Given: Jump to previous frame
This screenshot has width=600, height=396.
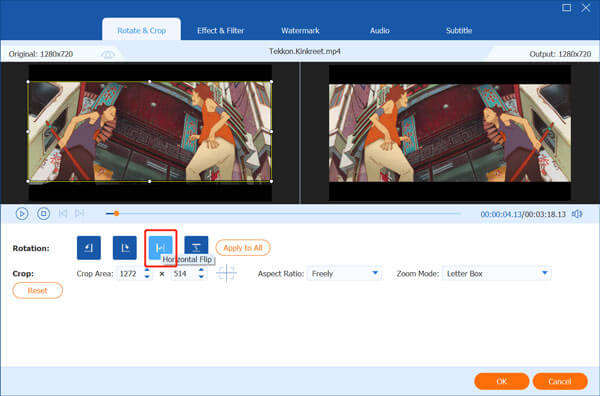Looking at the screenshot, I should click(x=63, y=213).
